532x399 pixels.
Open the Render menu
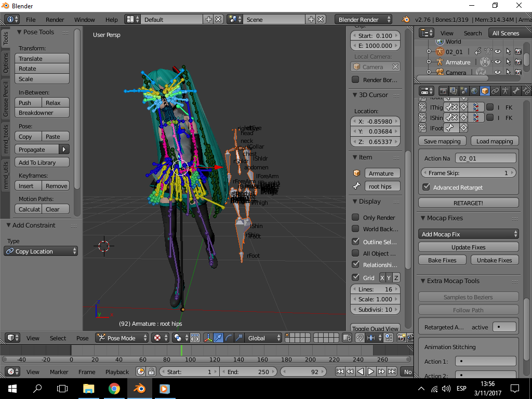[x=55, y=20]
